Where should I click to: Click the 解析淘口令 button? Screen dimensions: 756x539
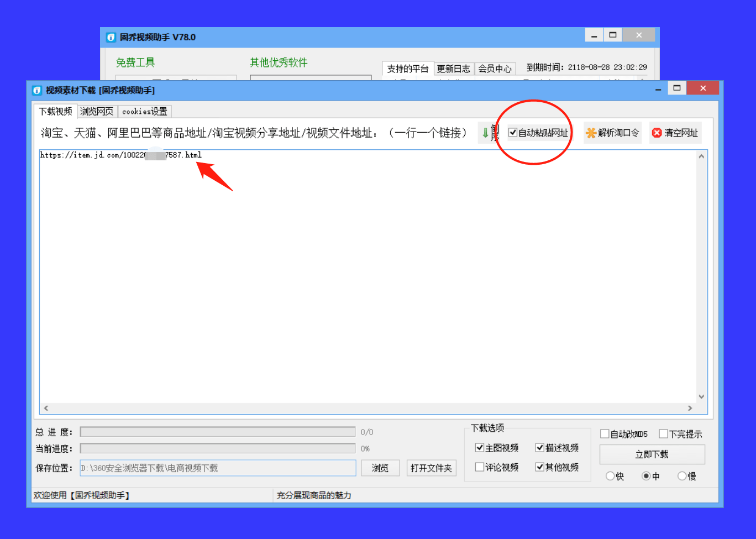[x=612, y=133]
